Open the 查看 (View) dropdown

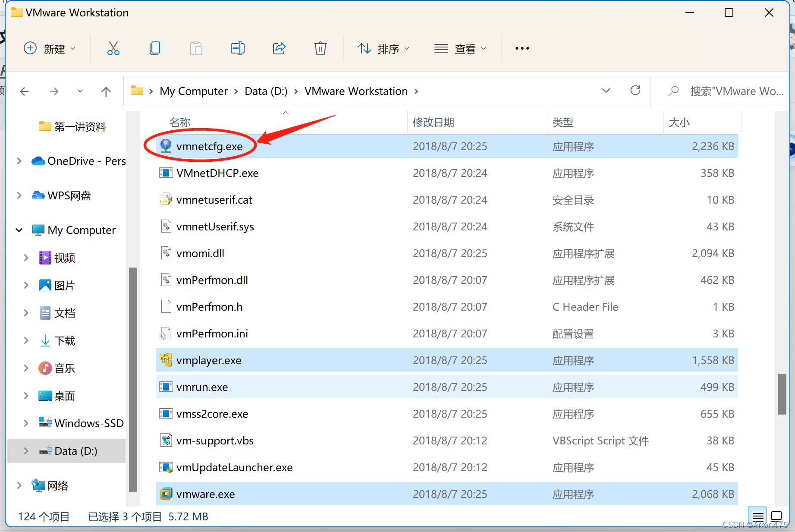pyautogui.click(x=460, y=48)
